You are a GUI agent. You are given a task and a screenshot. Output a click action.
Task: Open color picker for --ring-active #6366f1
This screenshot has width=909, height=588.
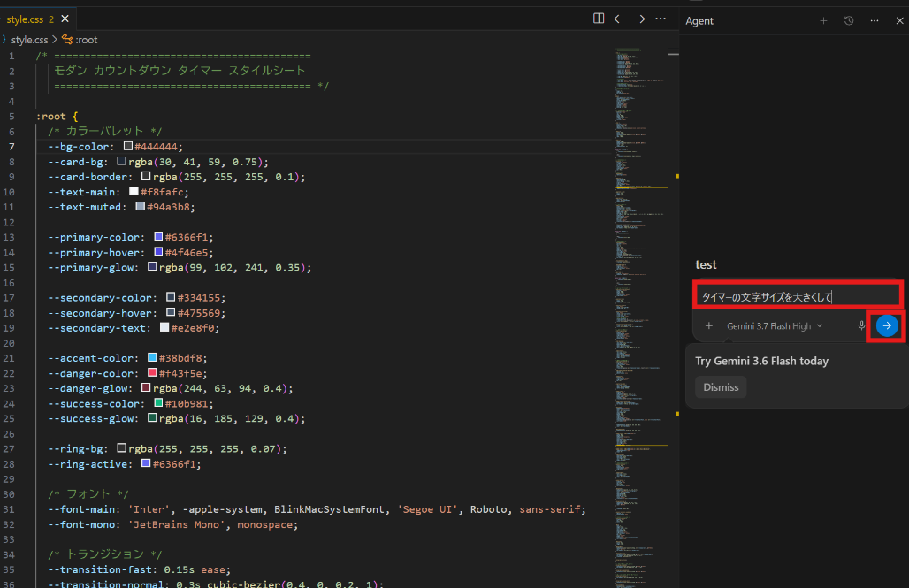(x=146, y=463)
